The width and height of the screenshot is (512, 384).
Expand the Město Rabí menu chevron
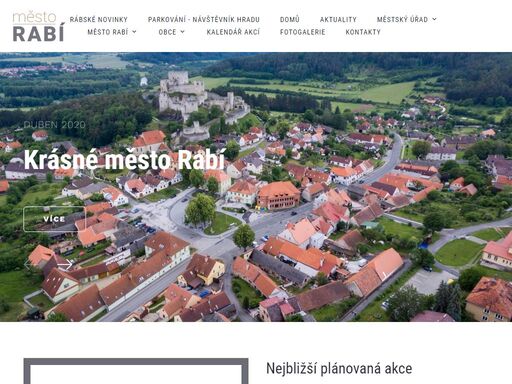point(134,32)
